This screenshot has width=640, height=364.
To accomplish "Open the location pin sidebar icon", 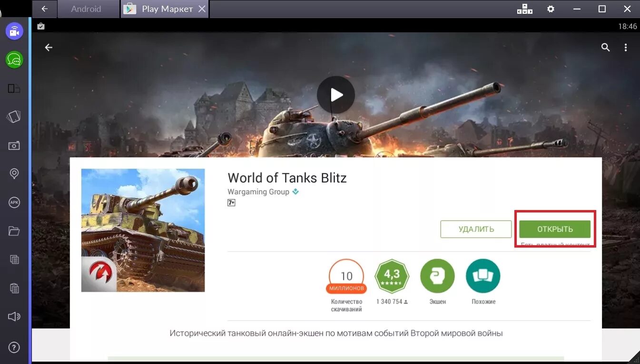I will 14,174.
